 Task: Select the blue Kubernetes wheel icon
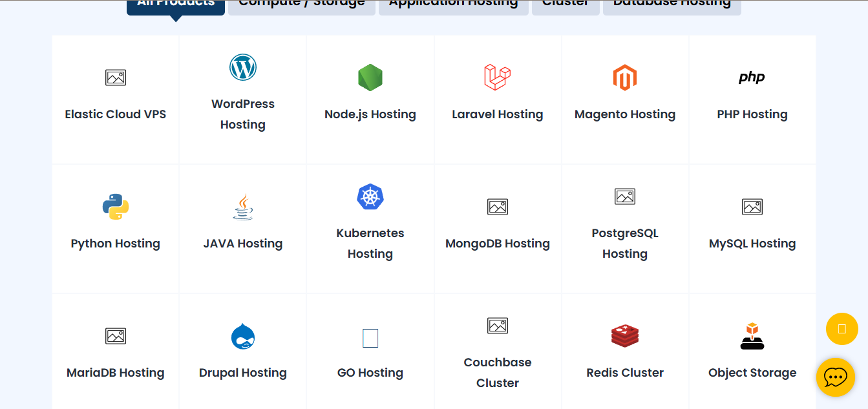pyautogui.click(x=370, y=196)
